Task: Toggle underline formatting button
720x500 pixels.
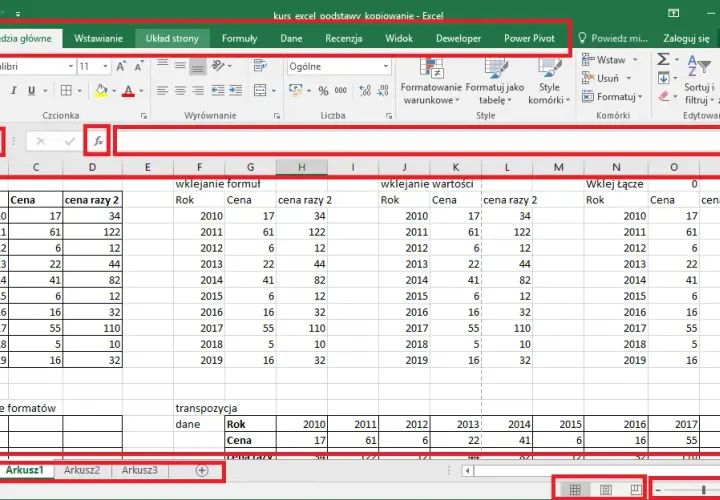Action: click(31, 91)
